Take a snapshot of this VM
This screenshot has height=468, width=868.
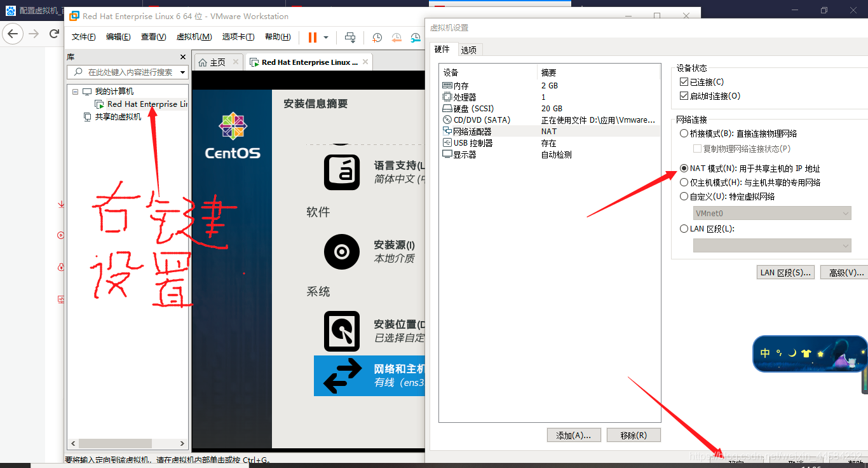point(377,38)
